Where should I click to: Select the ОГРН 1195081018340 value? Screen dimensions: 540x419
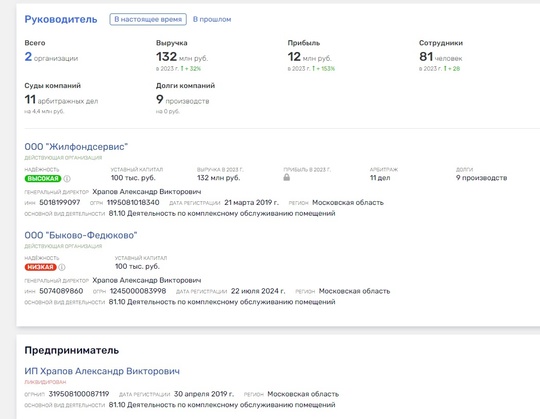point(133,202)
